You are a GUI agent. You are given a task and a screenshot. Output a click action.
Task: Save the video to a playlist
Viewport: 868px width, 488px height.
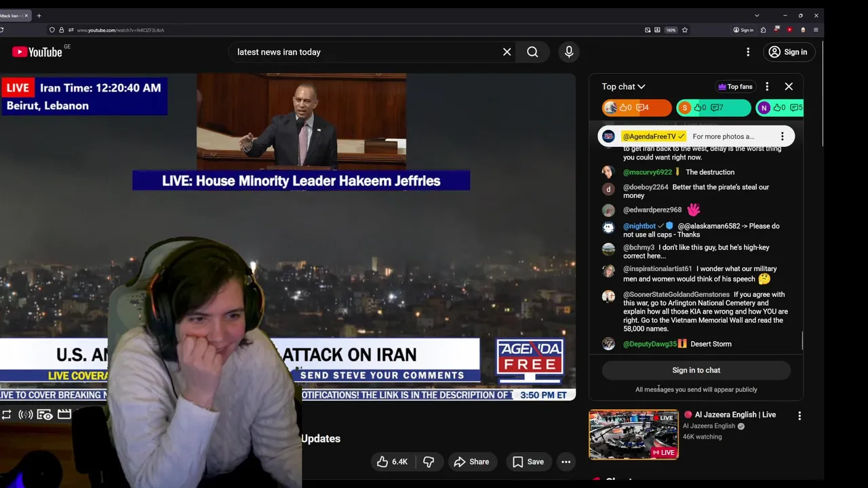[x=528, y=462]
